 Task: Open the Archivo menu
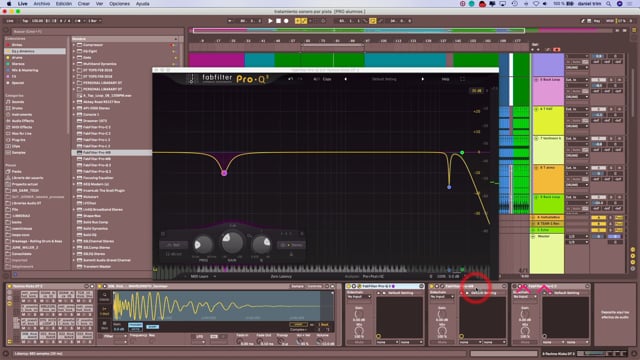pyautogui.click(x=42, y=4)
